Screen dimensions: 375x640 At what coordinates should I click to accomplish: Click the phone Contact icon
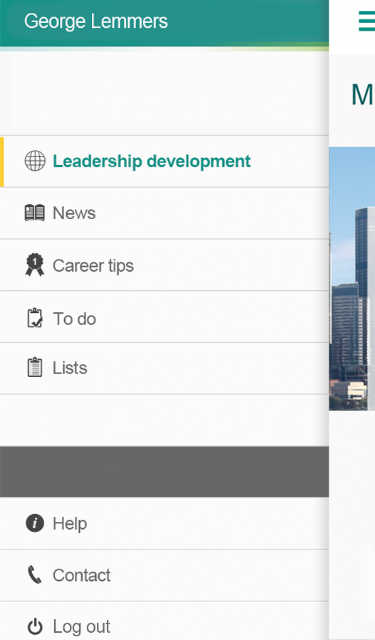[x=35, y=575]
